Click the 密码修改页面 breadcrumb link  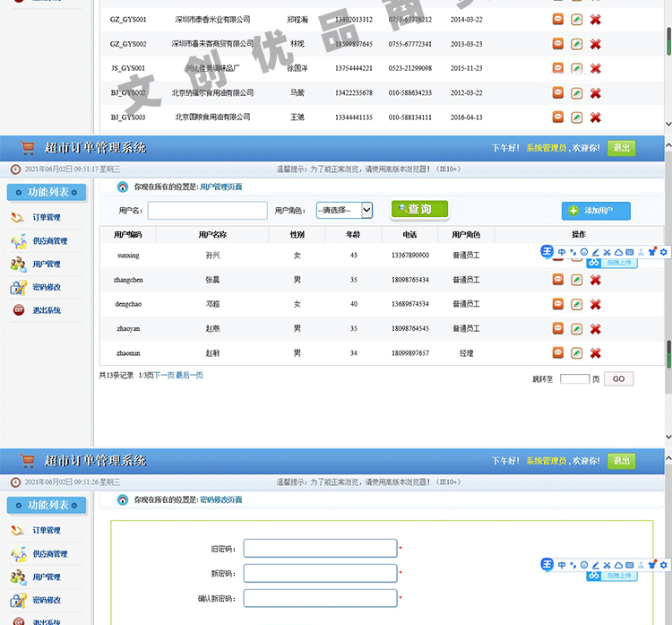tap(221, 499)
